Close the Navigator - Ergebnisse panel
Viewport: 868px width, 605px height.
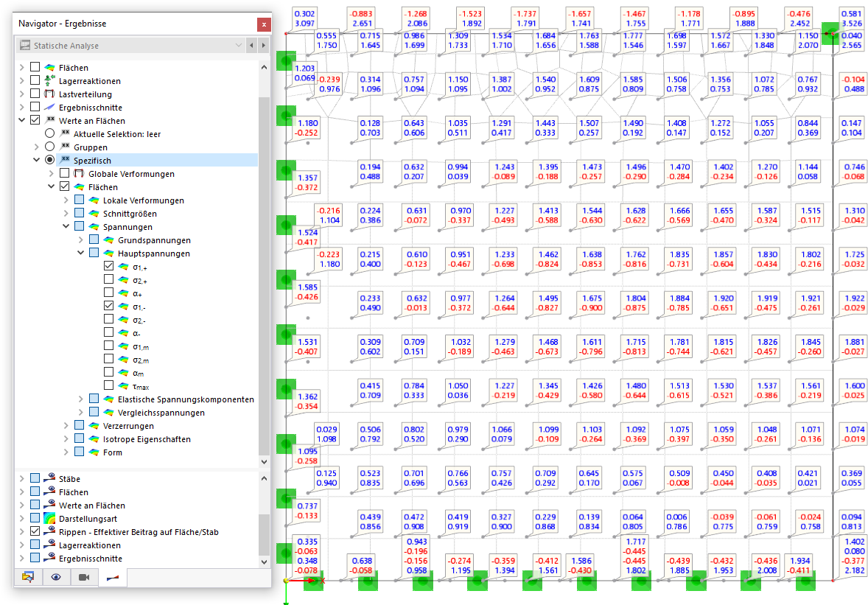(264, 24)
